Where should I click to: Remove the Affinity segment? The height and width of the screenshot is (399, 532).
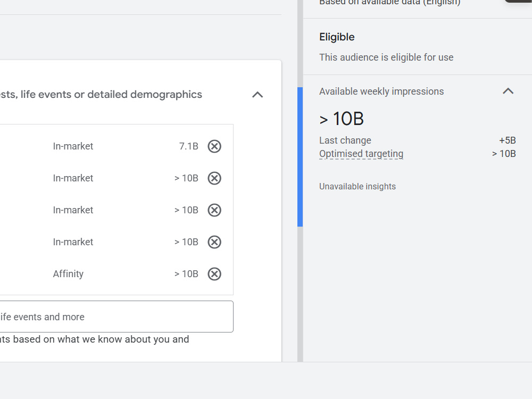tap(214, 274)
